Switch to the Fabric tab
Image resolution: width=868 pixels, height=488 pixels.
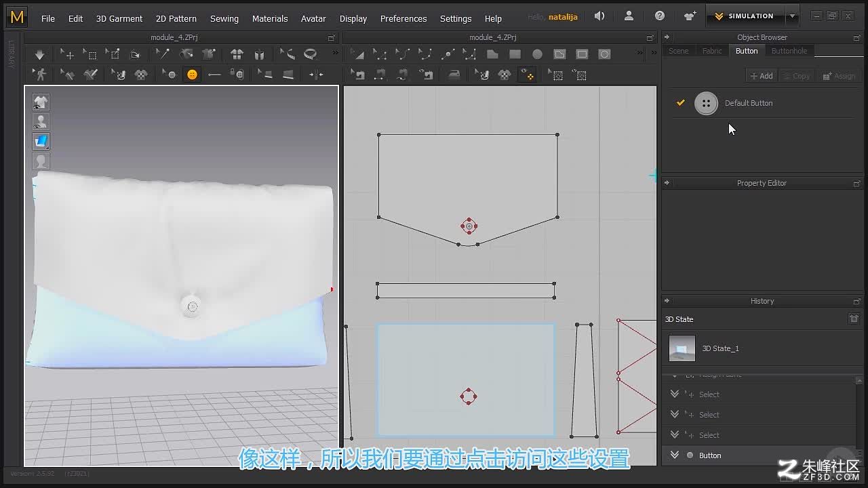(712, 51)
